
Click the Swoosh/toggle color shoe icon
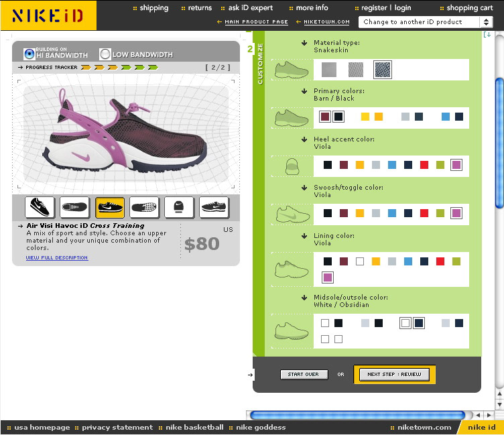[292, 214]
